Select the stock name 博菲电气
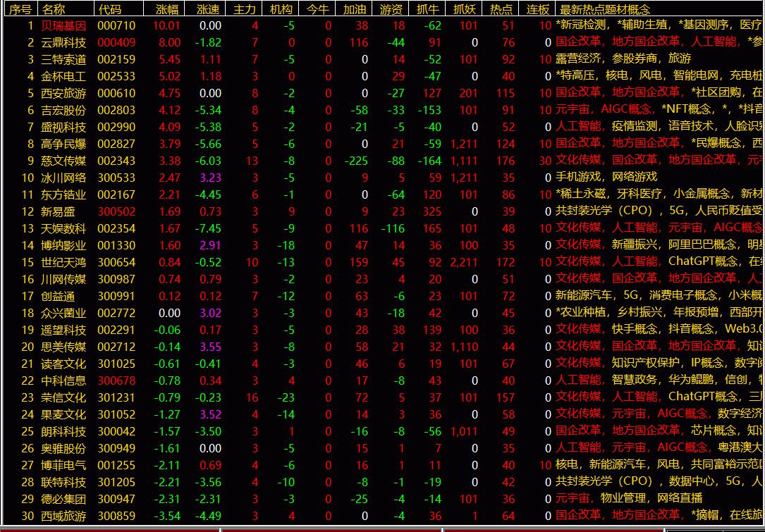Viewport: 765px width, 532px height. point(63,465)
